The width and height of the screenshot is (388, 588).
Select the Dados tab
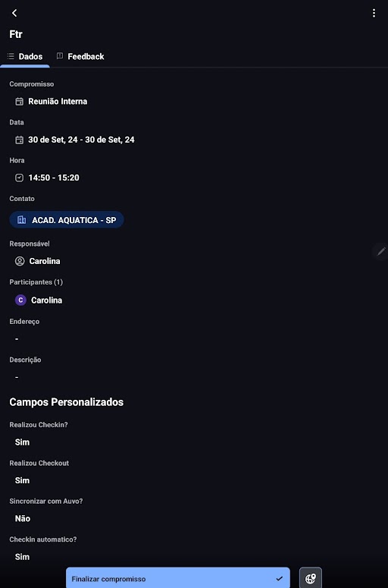click(25, 57)
